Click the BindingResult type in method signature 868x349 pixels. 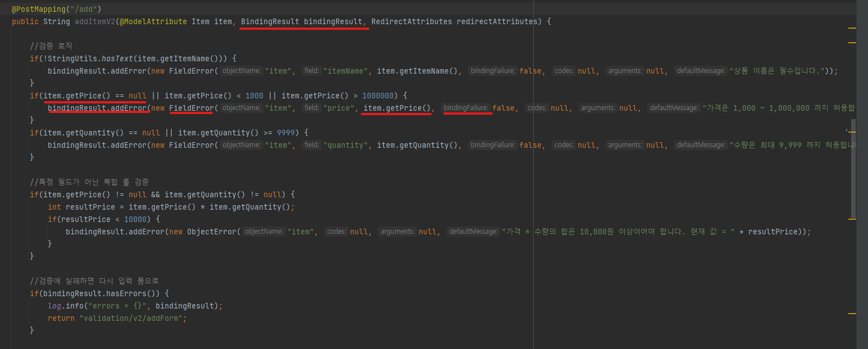coord(270,22)
